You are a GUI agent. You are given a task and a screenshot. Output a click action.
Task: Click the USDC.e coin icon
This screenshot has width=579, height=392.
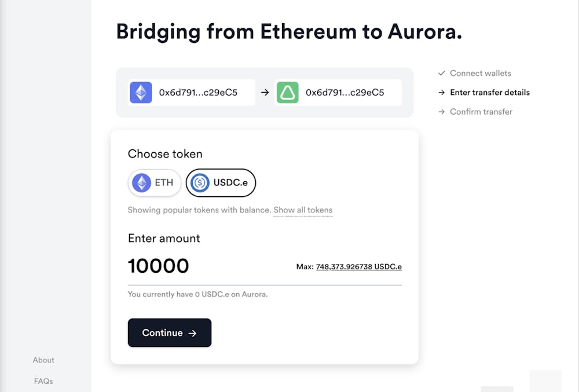click(200, 183)
